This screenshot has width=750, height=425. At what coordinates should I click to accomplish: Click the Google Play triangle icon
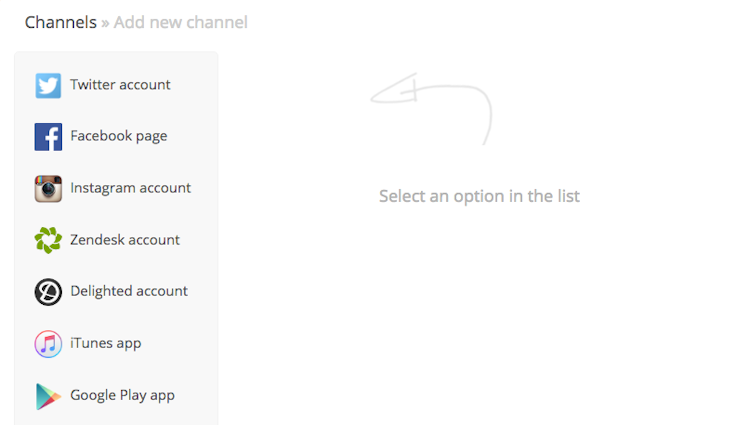[x=48, y=396]
